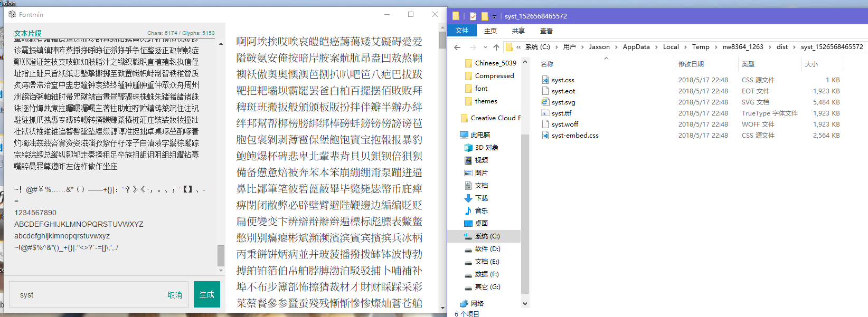Screen dimensions: 868x317
Task: Expand chevron after dist in address bar
Action: point(794,47)
